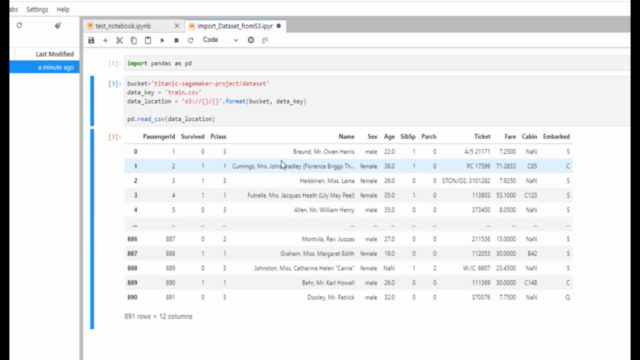
Task: Click the pd.read_csv line in cell
Action: 171,119
